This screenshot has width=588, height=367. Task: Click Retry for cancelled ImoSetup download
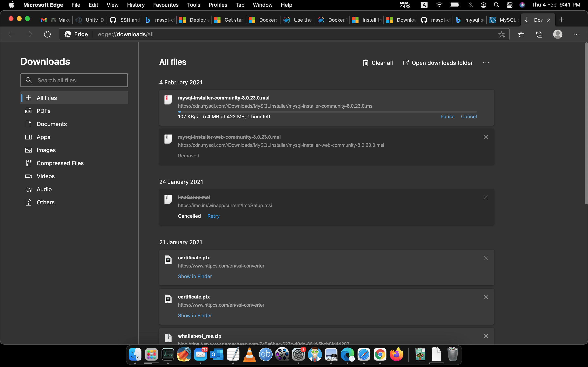point(213,216)
